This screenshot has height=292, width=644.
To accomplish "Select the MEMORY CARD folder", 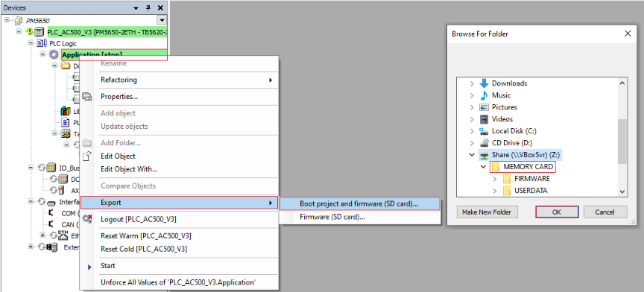I will pos(523,167).
